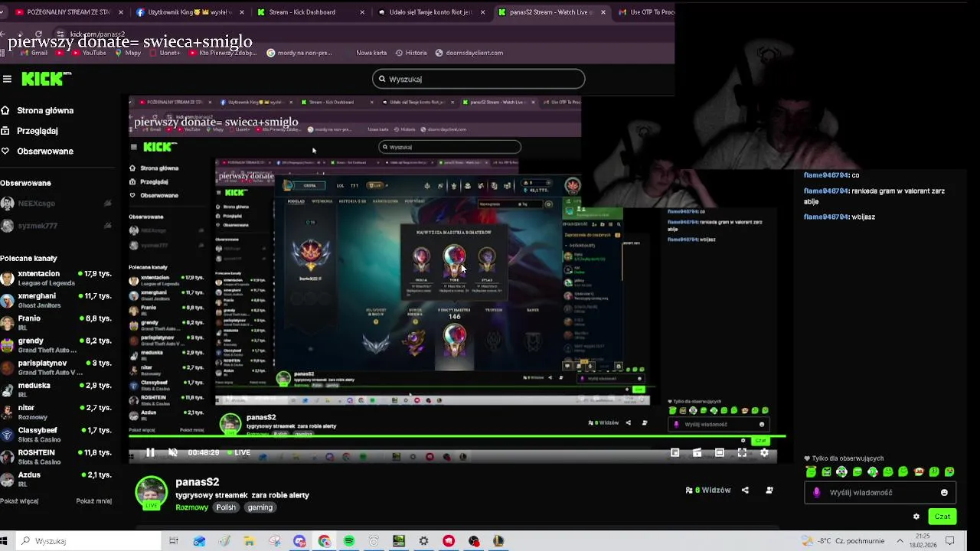Send message with Czat button

click(x=942, y=517)
